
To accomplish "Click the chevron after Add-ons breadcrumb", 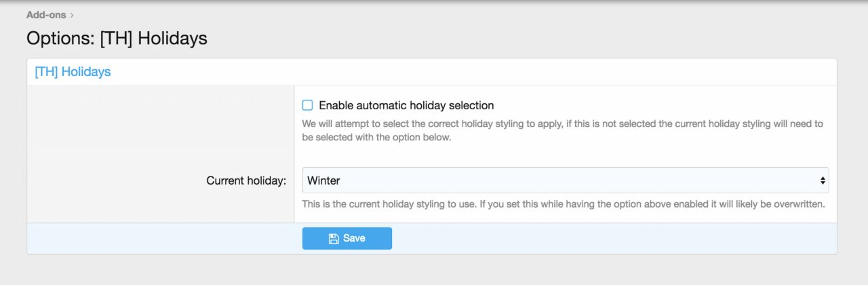I will 72,15.
